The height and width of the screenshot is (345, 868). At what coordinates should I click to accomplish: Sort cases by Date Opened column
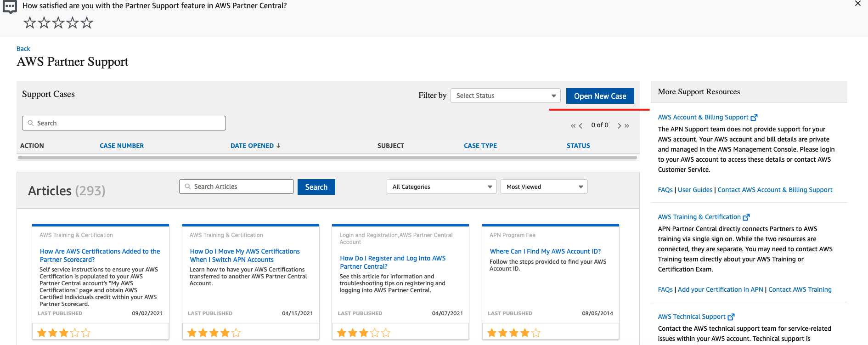click(252, 146)
